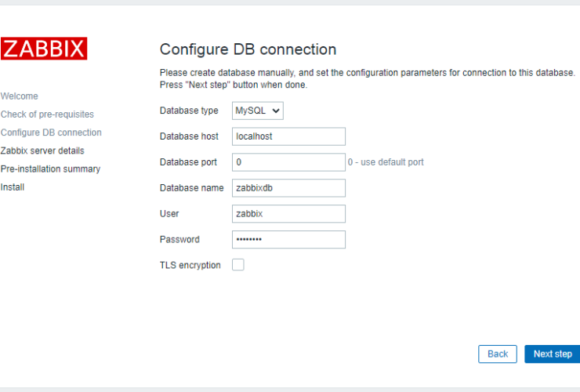580x392 pixels.
Task: Select the Welcome step in sidebar
Action: coord(20,96)
